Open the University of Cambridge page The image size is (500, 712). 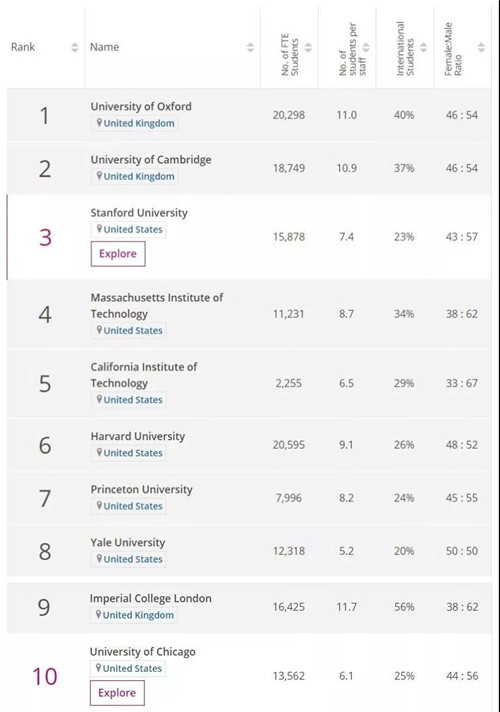pos(151,159)
